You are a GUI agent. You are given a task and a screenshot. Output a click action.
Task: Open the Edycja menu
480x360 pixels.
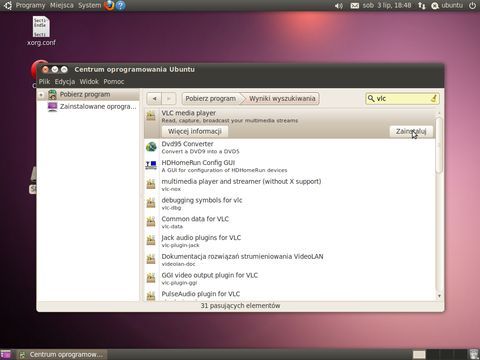[65, 81]
